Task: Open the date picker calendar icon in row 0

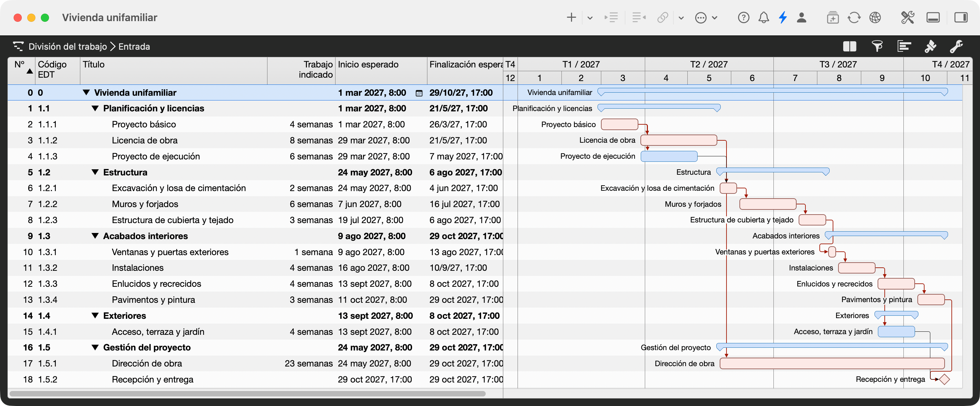Action: click(x=419, y=93)
